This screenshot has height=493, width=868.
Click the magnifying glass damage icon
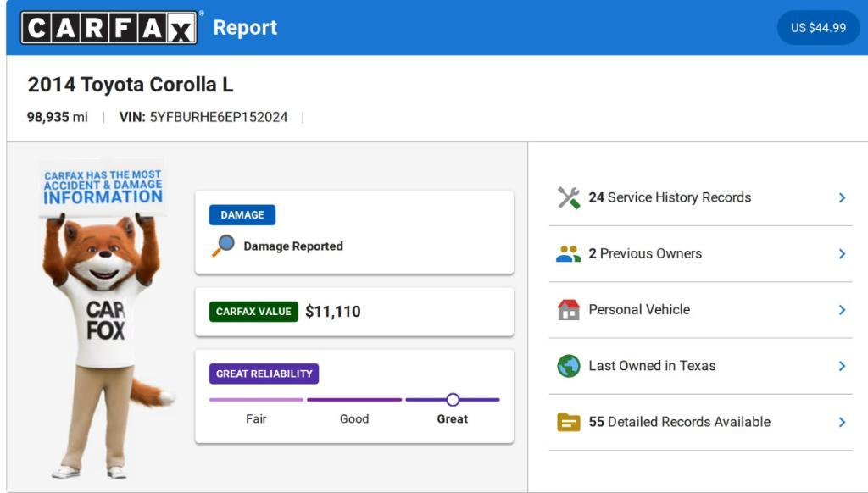coord(223,246)
